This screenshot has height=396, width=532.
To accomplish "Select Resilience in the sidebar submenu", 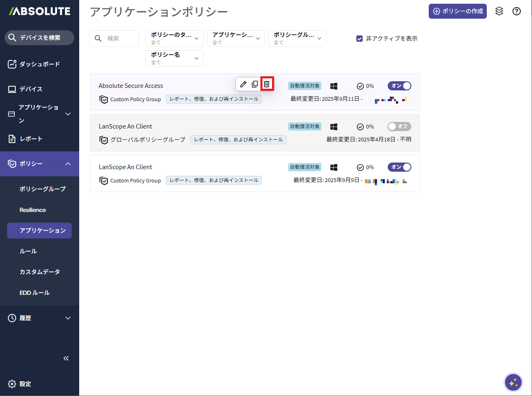I will (x=33, y=210).
